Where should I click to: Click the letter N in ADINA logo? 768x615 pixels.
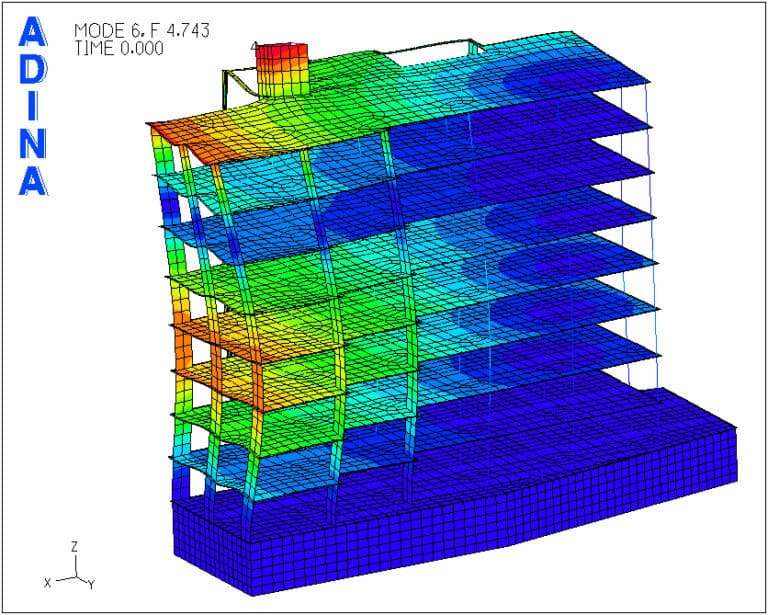pos(33,143)
